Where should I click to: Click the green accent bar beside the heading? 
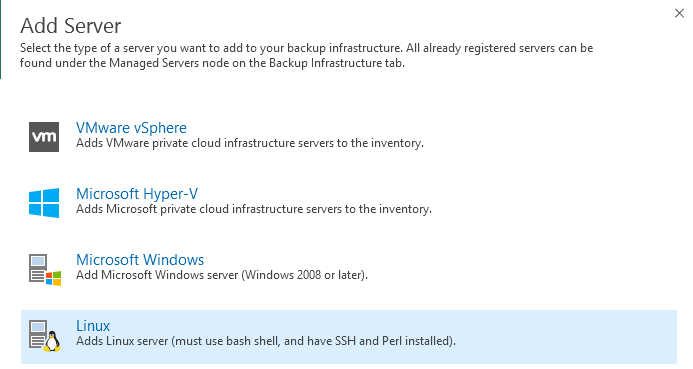point(0,39)
